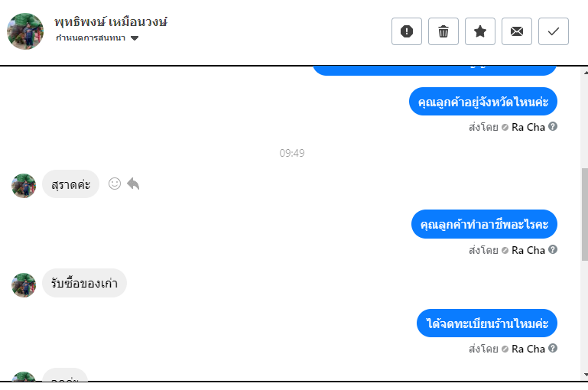Screen dimensions: 588x390
Task: Click scrollbar down arrow in chat
Action: (585, 374)
